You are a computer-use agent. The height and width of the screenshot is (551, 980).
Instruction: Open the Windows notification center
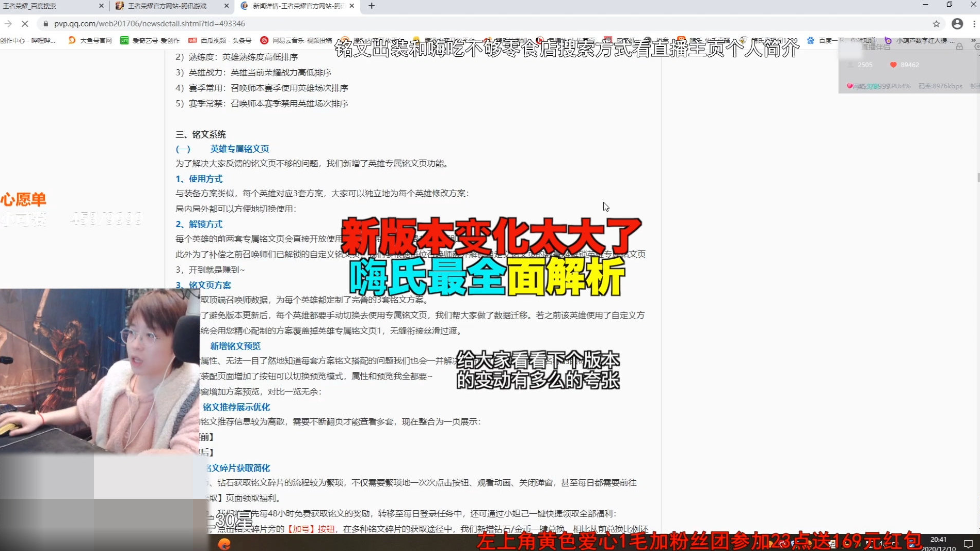pos(968,544)
